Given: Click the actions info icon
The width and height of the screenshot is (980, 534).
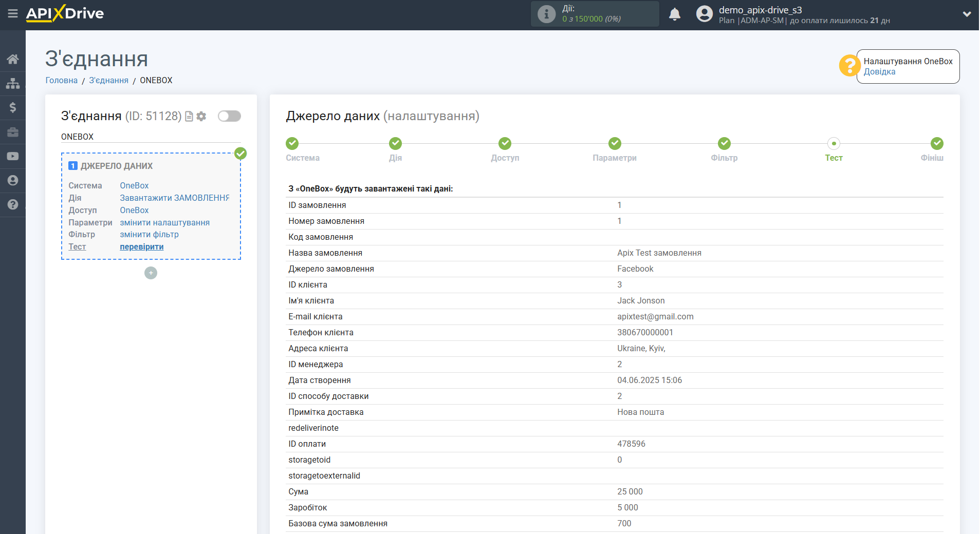Looking at the screenshot, I should click(x=546, y=14).
